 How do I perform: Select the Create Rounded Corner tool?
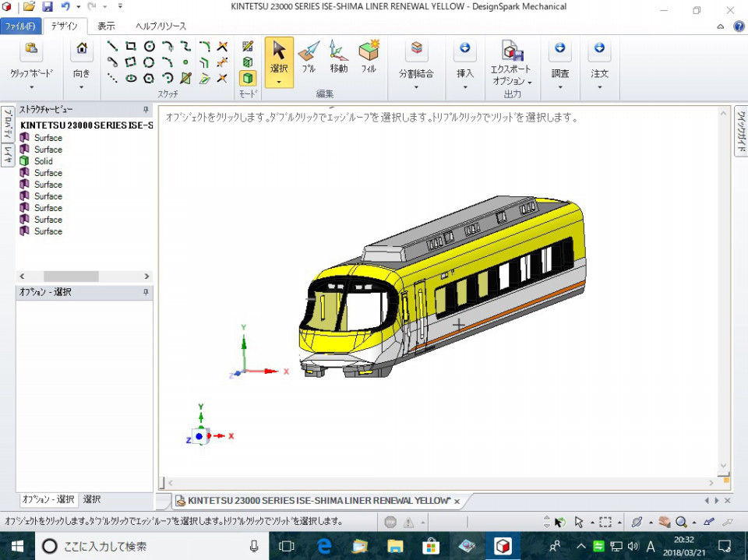click(205, 46)
